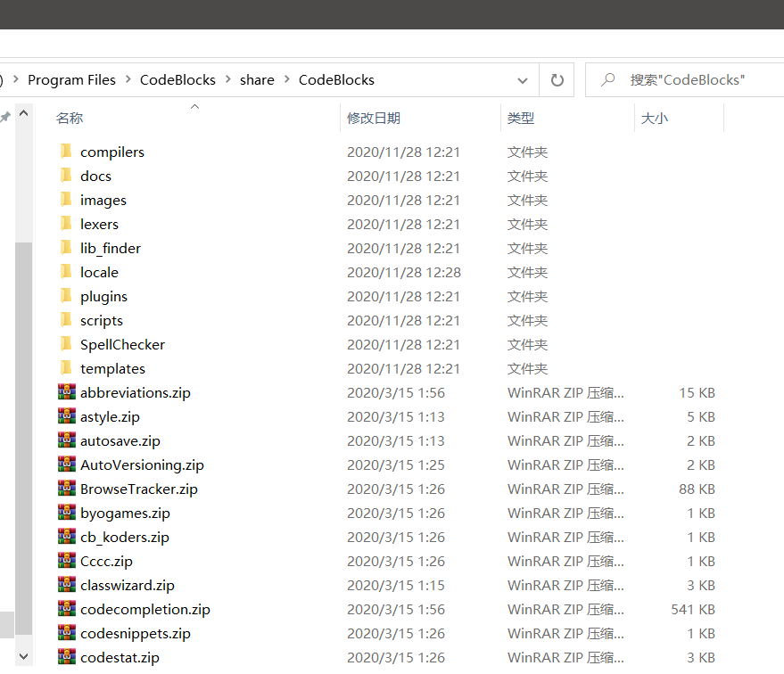The height and width of the screenshot is (674, 784).
Task: Click the autosave.zip WinRAR icon
Action: (x=67, y=440)
